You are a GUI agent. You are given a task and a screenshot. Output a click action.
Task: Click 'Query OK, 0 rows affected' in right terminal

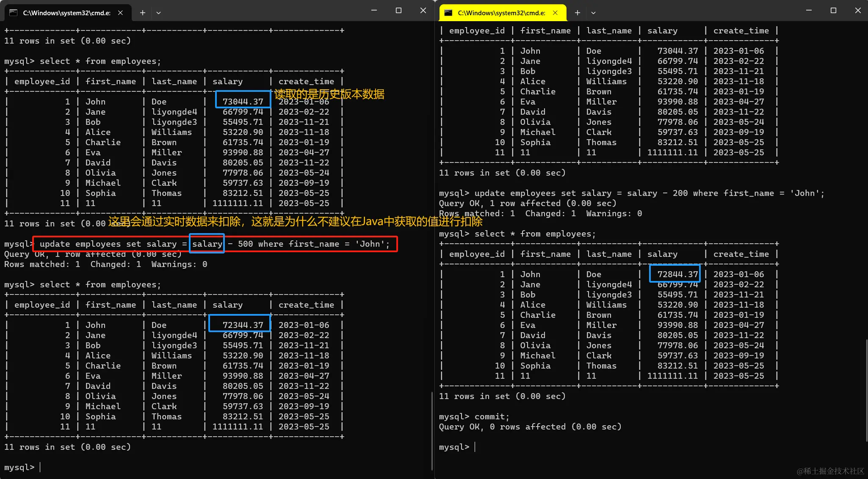[530, 427]
